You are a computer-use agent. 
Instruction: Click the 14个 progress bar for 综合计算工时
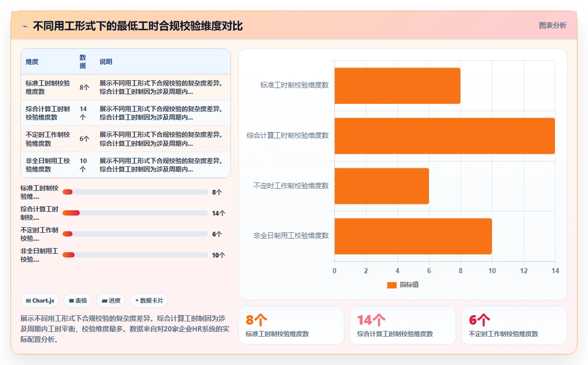tap(135, 213)
